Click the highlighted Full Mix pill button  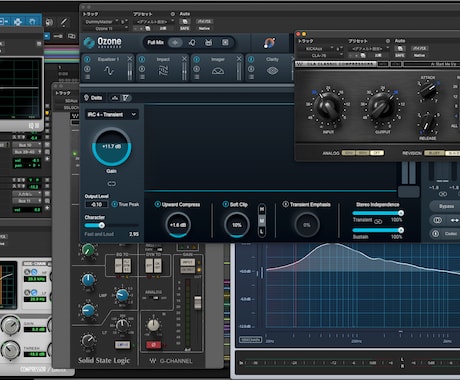(x=175, y=43)
